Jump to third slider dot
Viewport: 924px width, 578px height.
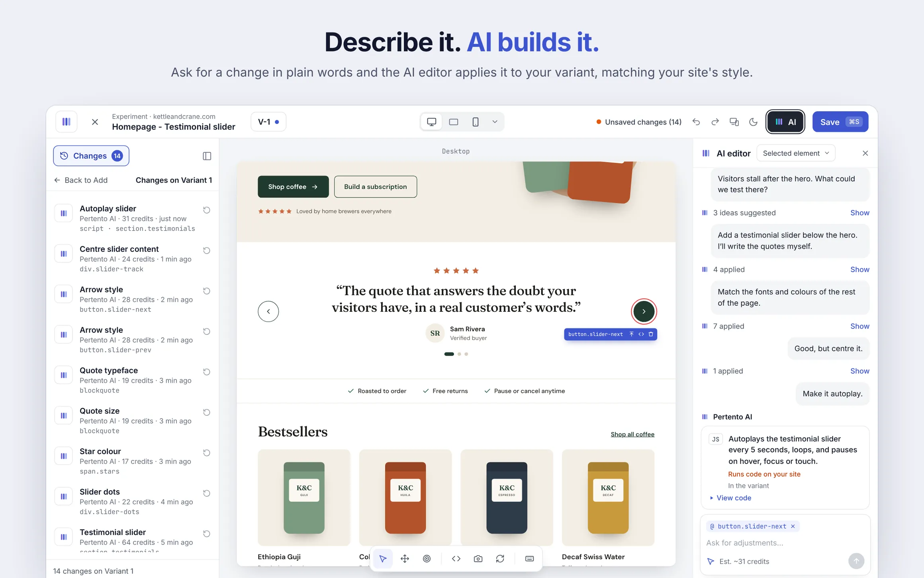pos(466,354)
